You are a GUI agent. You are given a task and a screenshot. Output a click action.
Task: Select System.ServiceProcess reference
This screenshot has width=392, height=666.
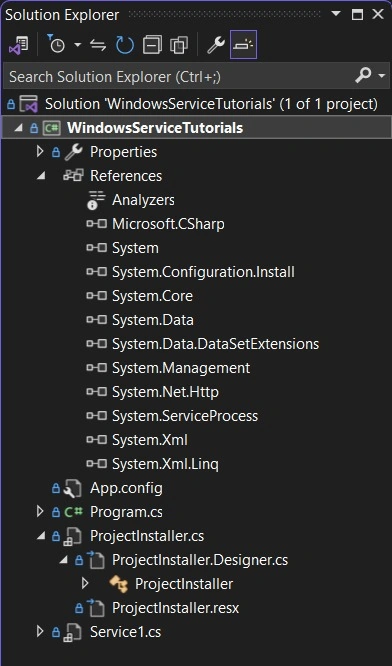pos(185,416)
